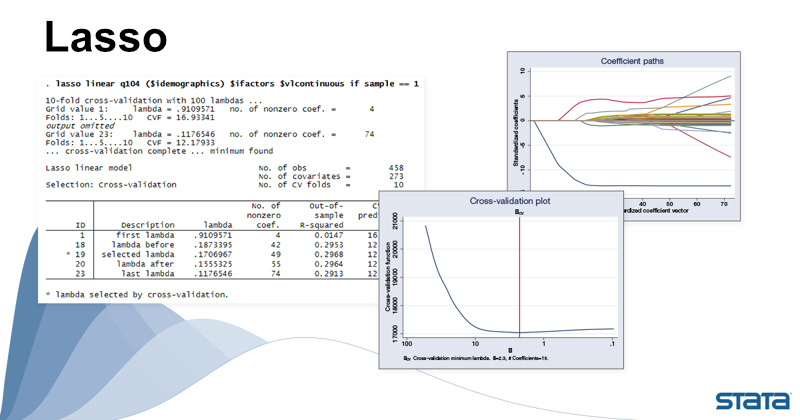This screenshot has height=420, width=800.
Task: Click R-squared value 0.0147
Action: [x=329, y=235]
